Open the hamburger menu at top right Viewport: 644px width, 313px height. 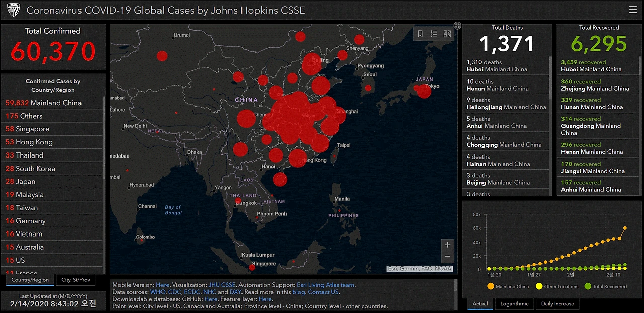pyautogui.click(x=633, y=10)
